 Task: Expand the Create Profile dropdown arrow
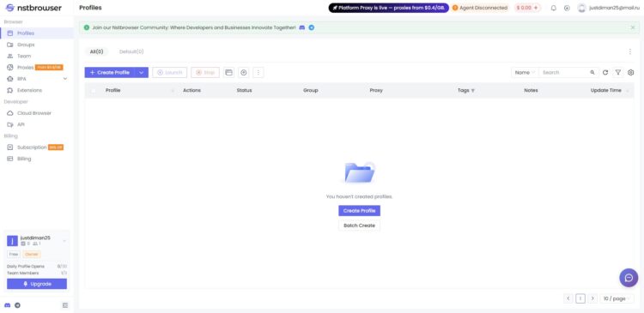[x=142, y=73]
